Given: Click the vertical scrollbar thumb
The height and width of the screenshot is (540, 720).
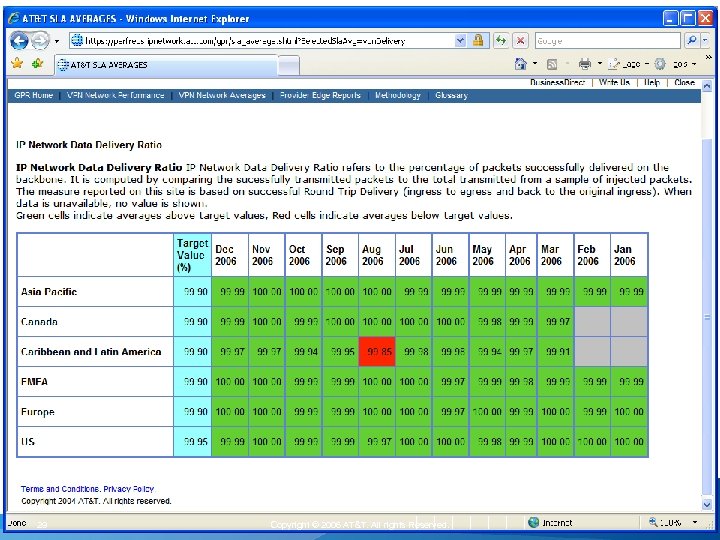Looking at the screenshot, I should (x=707, y=317).
